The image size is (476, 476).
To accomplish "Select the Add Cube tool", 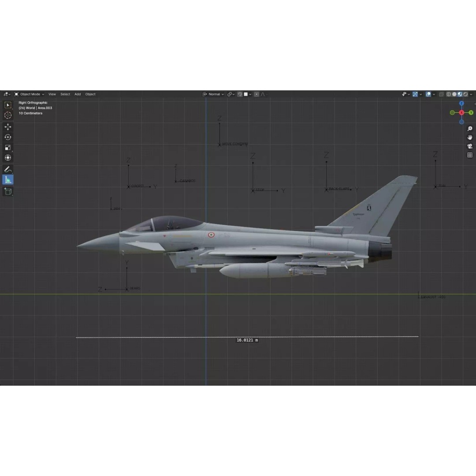I will click(8, 191).
